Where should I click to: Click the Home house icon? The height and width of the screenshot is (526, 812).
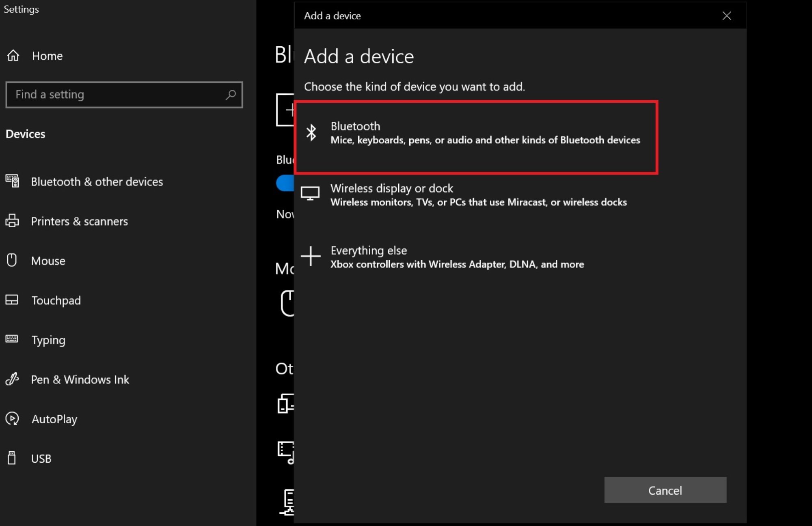point(13,56)
